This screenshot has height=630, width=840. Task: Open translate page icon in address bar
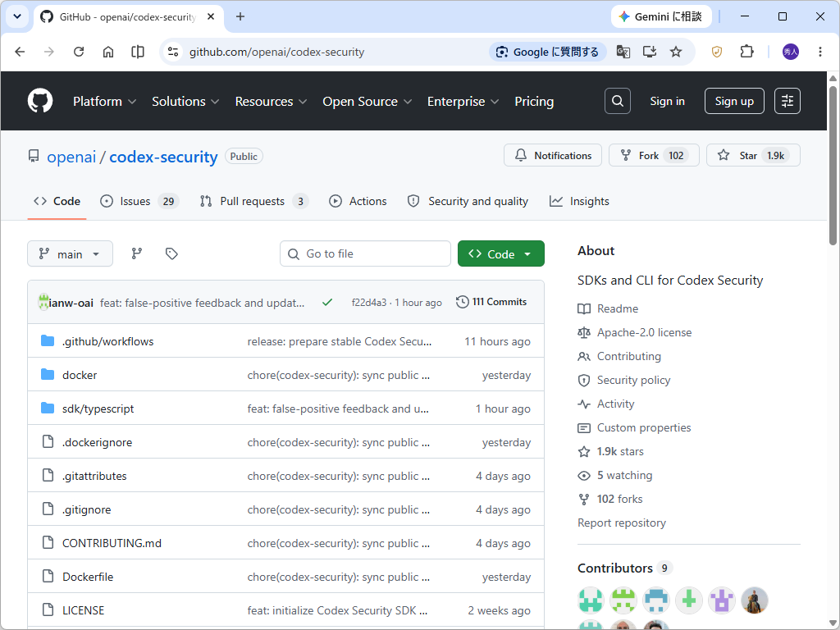point(623,52)
